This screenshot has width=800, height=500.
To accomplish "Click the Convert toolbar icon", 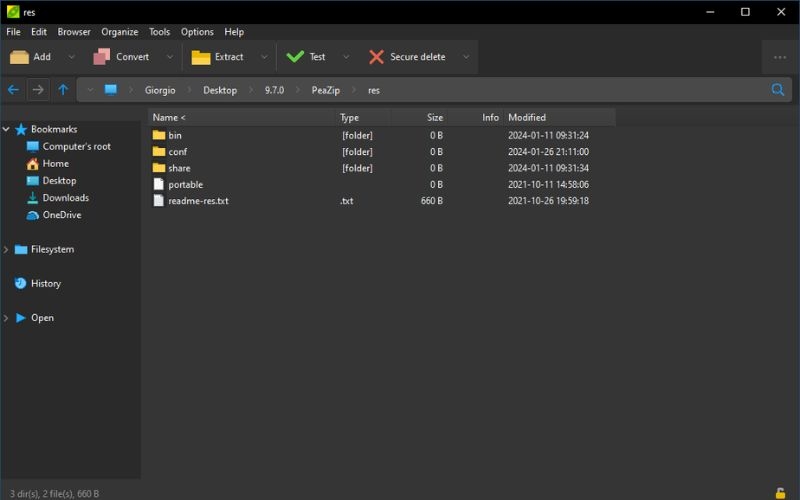I will (102, 57).
